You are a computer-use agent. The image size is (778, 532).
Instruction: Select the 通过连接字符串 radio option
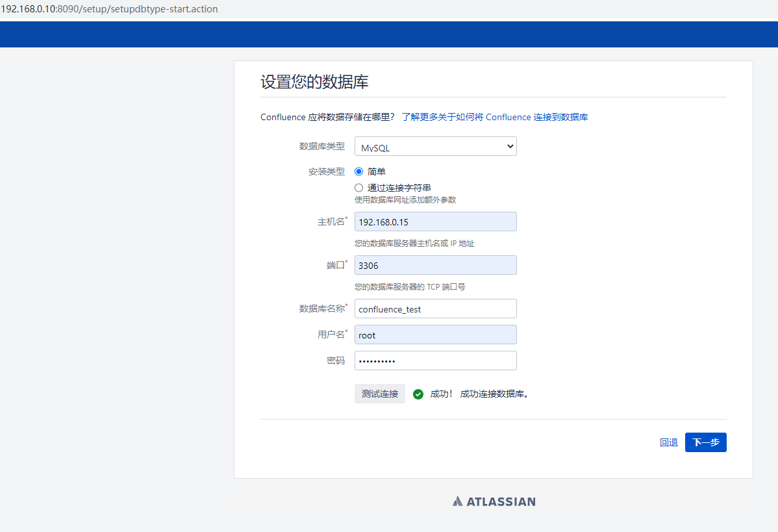(x=358, y=188)
